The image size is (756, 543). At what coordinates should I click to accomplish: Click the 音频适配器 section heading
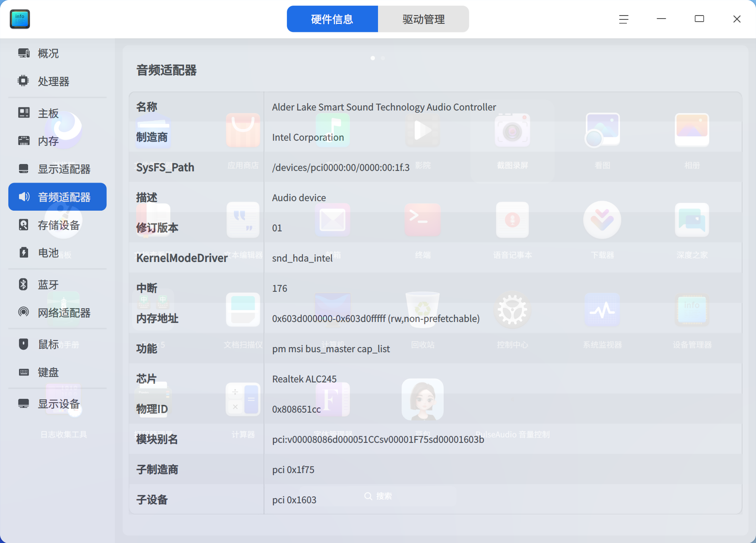[x=167, y=70]
